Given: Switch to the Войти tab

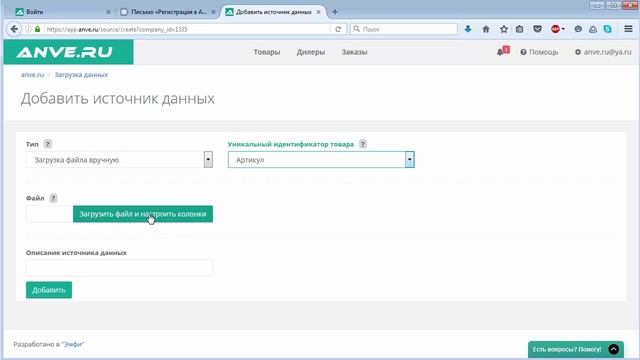Looking at the screenshot, I should click(x=63, y=12).
